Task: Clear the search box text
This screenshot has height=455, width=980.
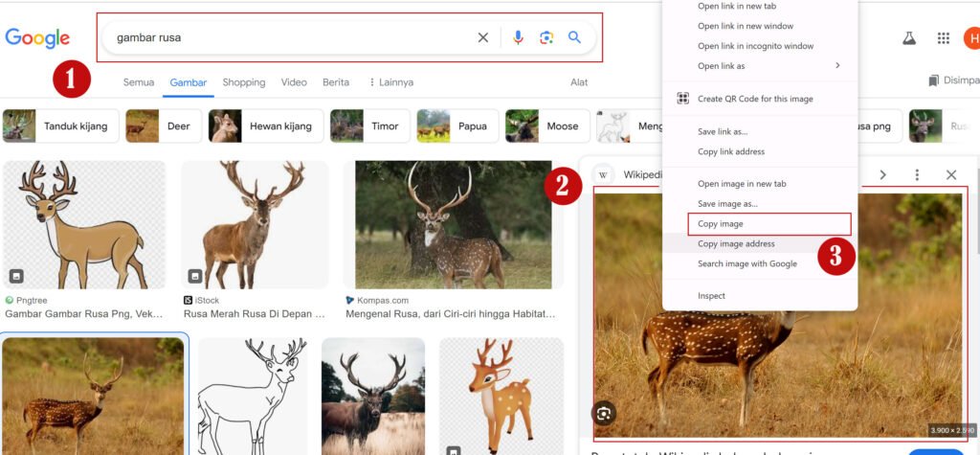Action: click(483, 37)
